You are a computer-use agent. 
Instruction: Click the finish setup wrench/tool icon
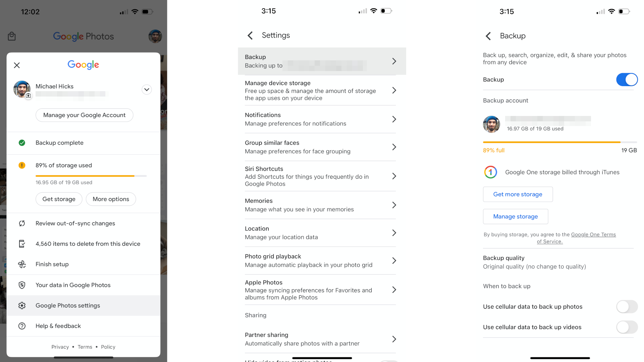tap(22, 264)
